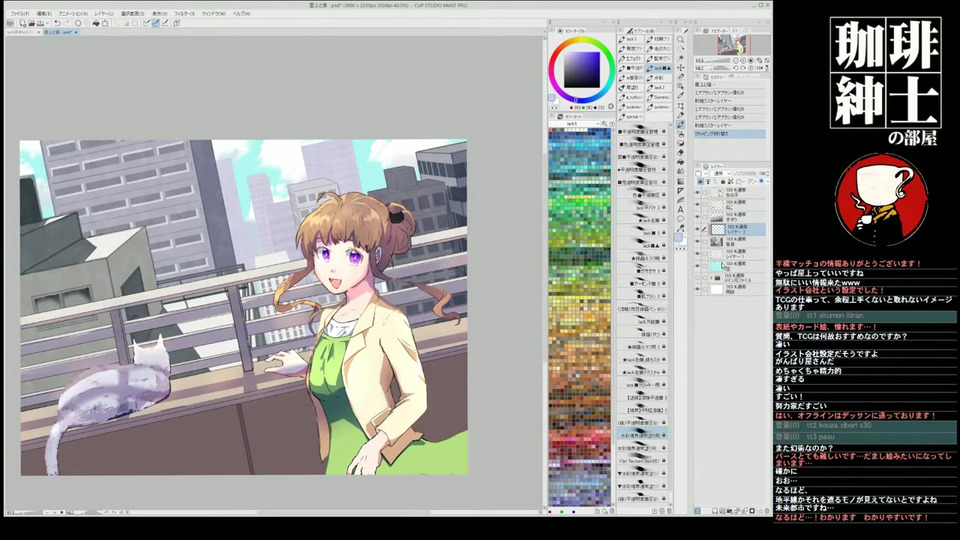This screenshot has height=540, width=960.
Task: Toggle visibility of the cyan-filled layer
Action: (x=698, y=267)
